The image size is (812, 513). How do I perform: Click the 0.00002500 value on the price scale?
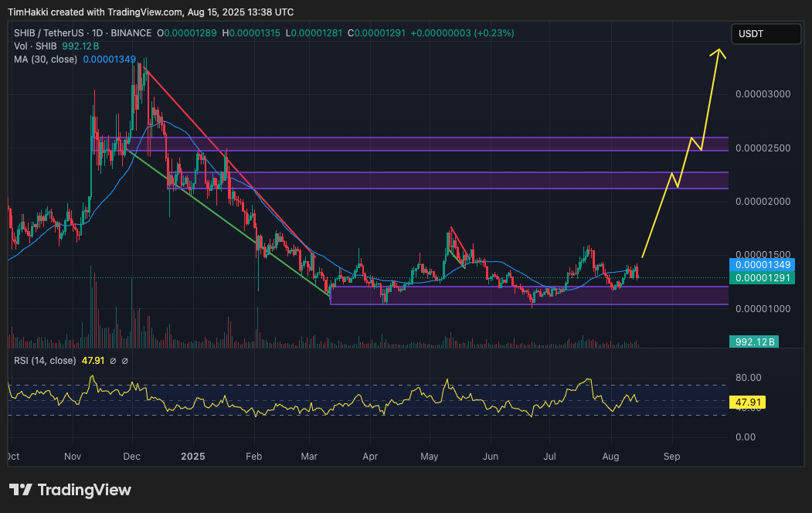coord(764,147)
